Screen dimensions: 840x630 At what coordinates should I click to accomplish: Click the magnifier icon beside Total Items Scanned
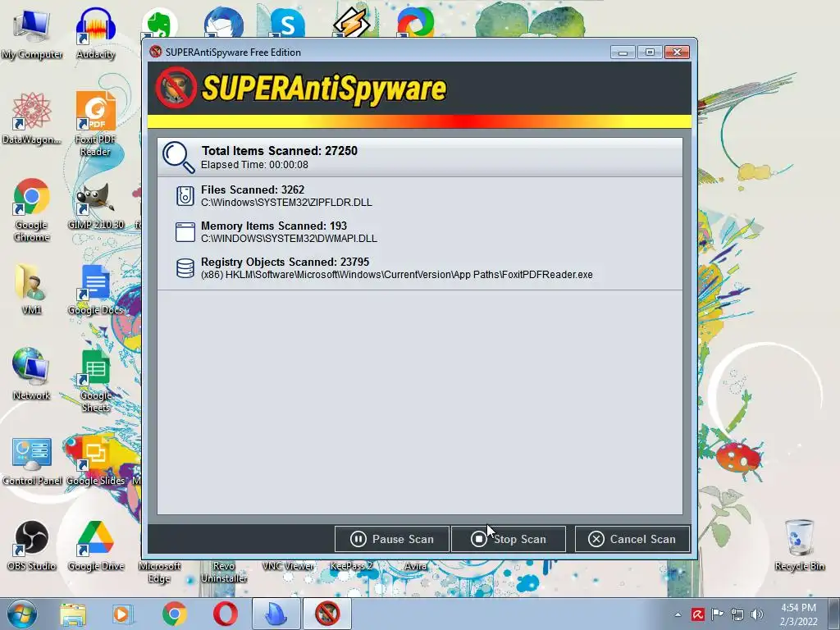[x=178, y=157]
